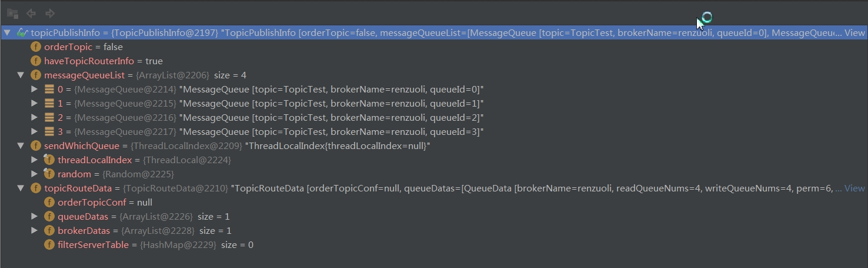Expand the queueDatas ArrayList node
The width and height of the screenshot is (868, 268).
click(x=35, y=216)
